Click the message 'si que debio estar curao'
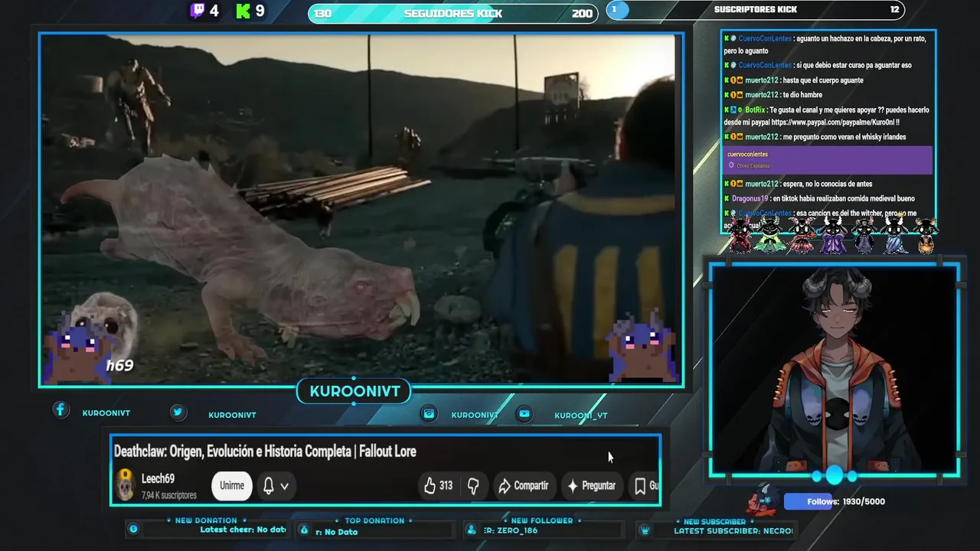 [818, 65]
